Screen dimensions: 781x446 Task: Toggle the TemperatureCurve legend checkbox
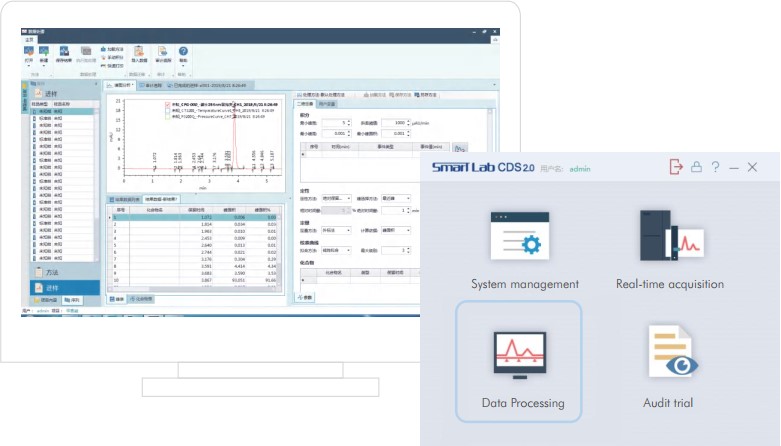tap(166, 109)
